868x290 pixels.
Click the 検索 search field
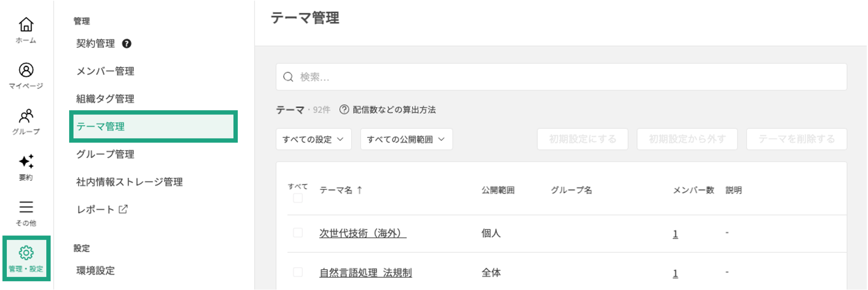tap(561, 77)
